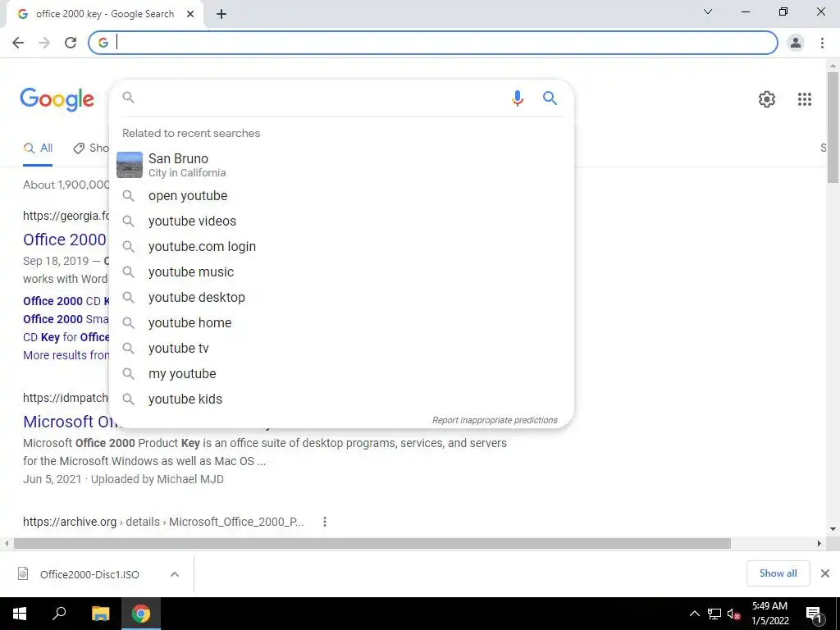The width and height of the screenshot is (840, 630).
Task: Close the downloads bar
Action: (825, 573)
